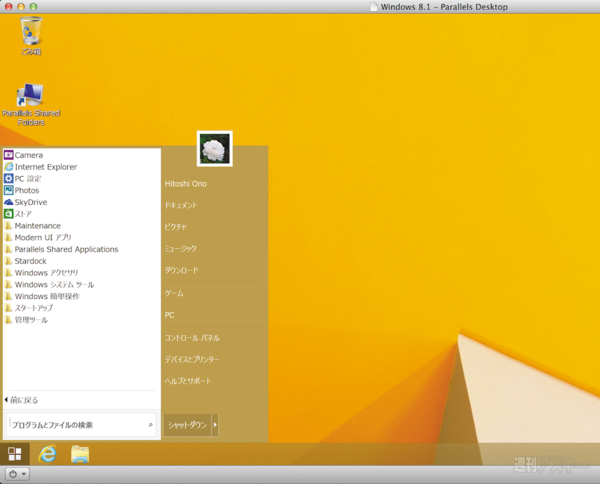The width and height of the screenshot is (600, 484).
Task: Open the ストア store icon
Action: 8,214
